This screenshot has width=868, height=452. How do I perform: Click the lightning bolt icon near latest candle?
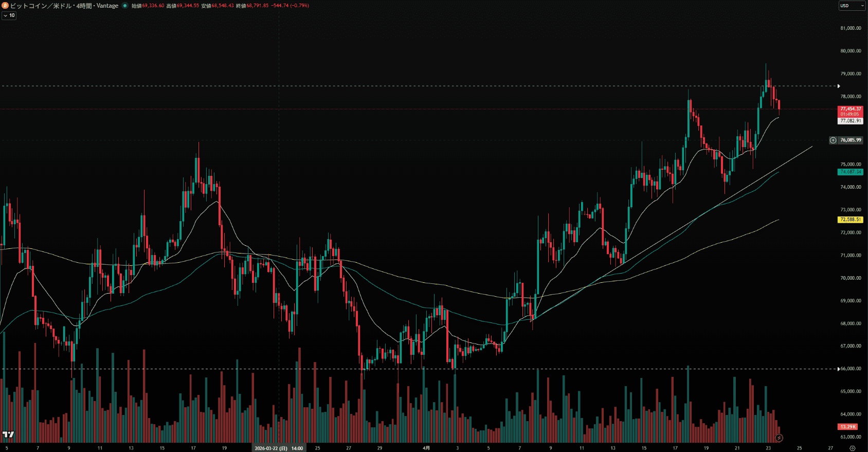click(779, 438)
